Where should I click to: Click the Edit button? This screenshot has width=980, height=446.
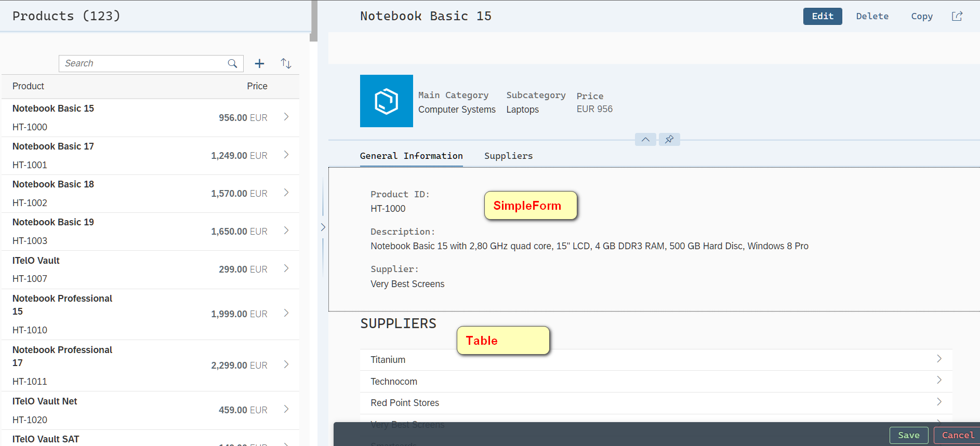pyautogui.click(x=823, y=16)
